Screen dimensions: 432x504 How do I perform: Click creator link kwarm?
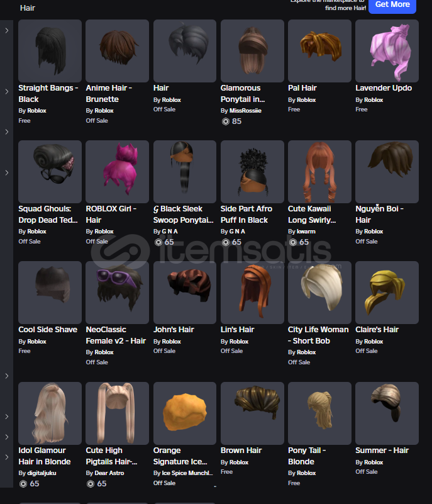point(306,232)
